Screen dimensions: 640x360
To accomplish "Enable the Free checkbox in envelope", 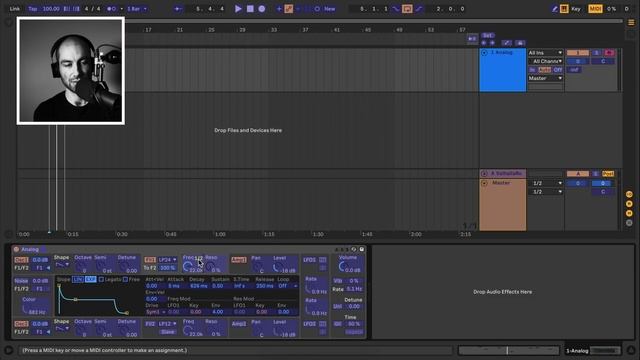I will pyautogui.click(x=125, y=280).
